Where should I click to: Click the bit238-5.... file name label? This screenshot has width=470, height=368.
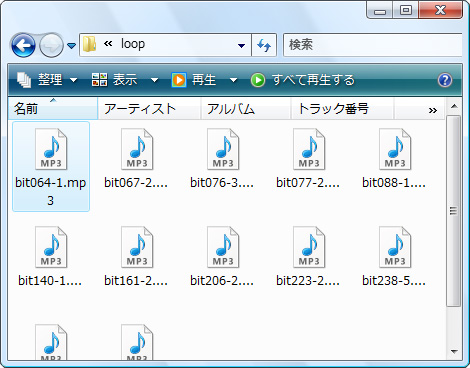tap(394, 281)
